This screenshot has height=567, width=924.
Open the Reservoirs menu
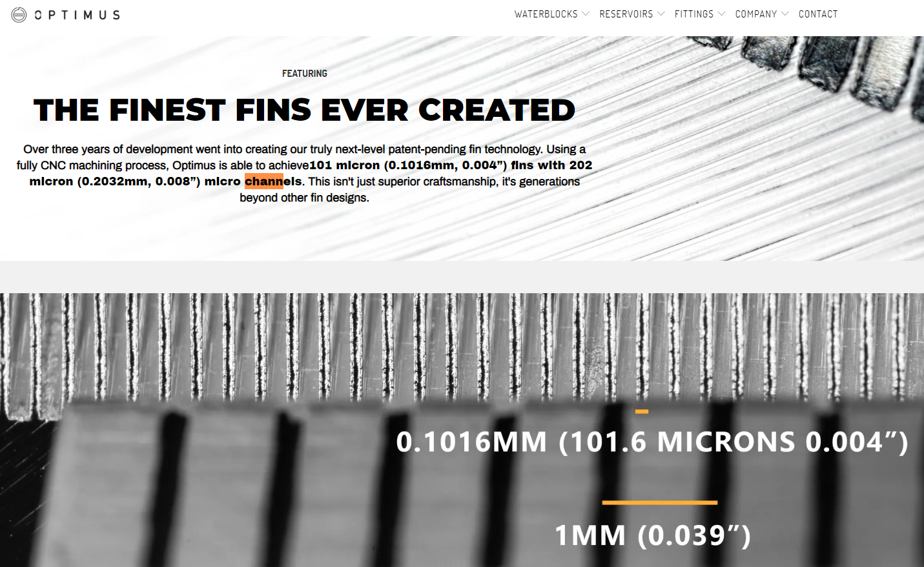[626, 14]
